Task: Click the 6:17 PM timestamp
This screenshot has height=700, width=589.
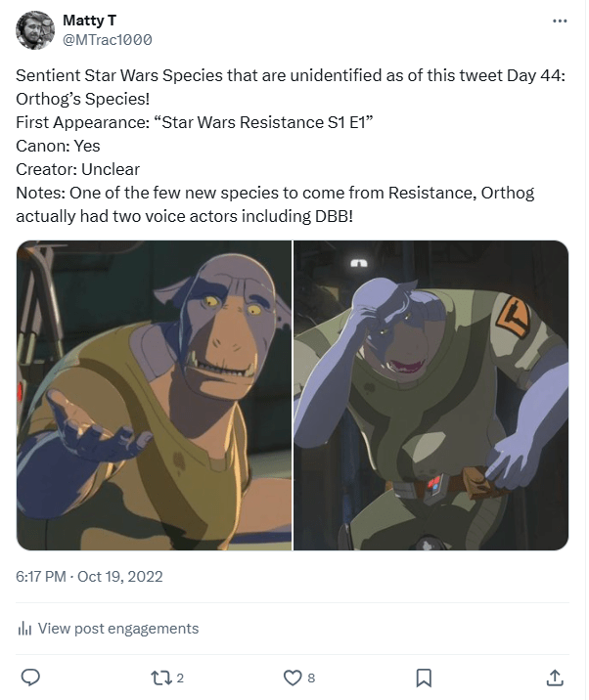Action: pyautogui.click(x=40, y=576)
